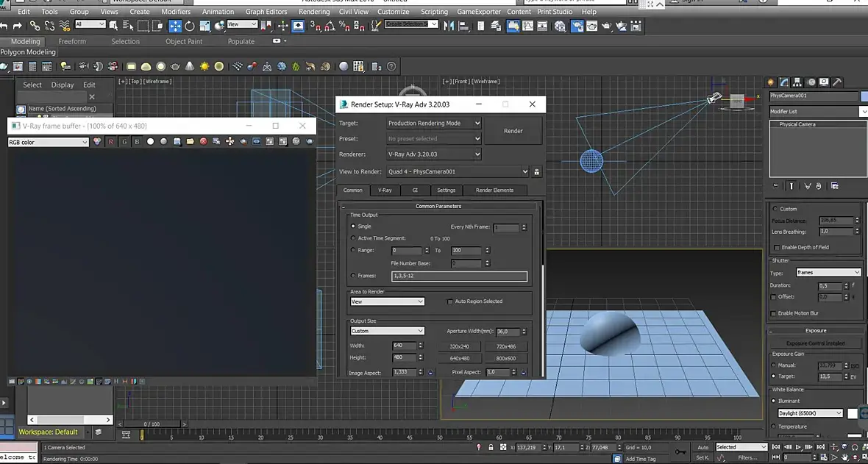The height and width of the screenshot is (464, 868).
Task: Tick the Enable Motion Blur checkbox
Action: [773, 313]
